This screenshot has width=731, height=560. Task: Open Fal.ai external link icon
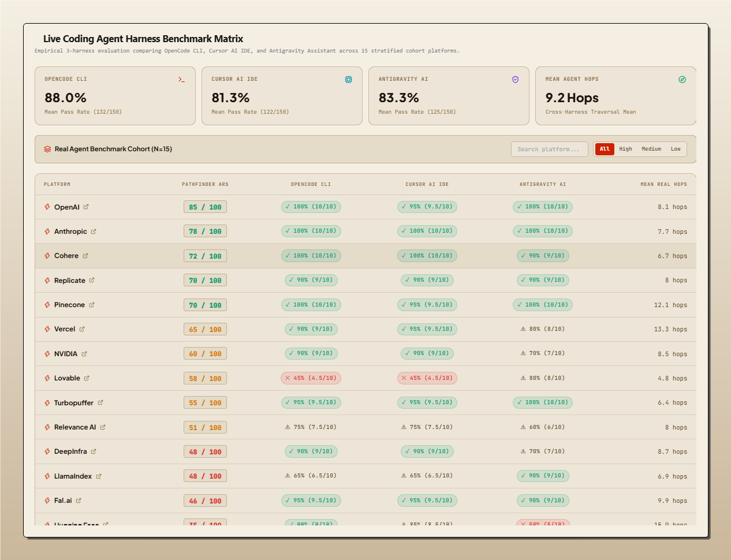(79, 501)
